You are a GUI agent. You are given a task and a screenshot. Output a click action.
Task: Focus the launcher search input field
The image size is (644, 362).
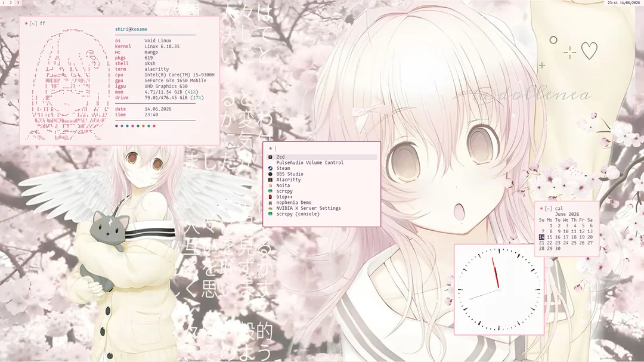pos(326,148)
